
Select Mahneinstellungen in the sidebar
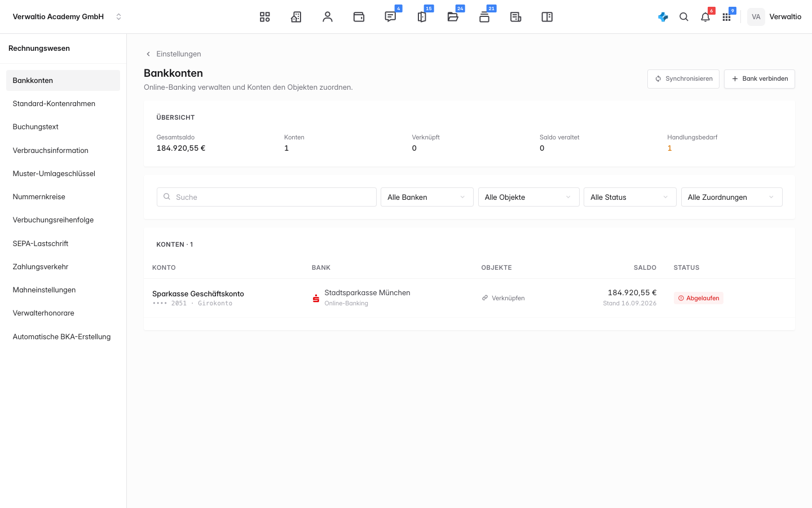[63, 290]
